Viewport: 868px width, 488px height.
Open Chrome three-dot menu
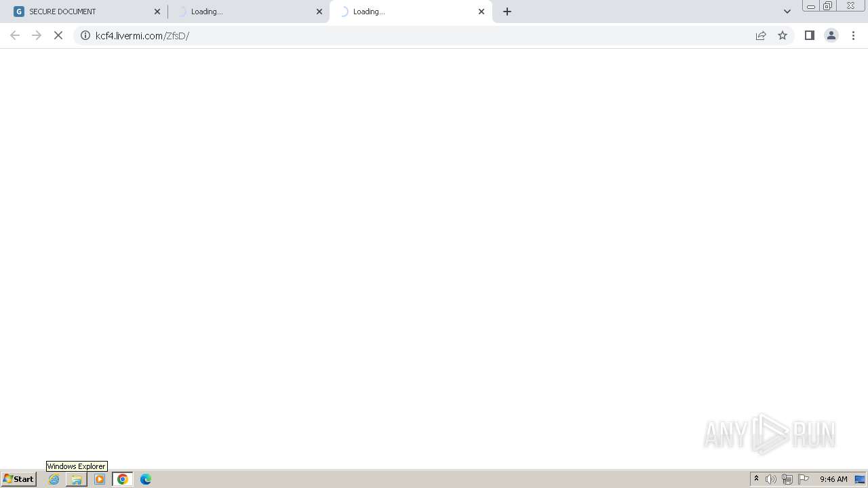[854, 35]
